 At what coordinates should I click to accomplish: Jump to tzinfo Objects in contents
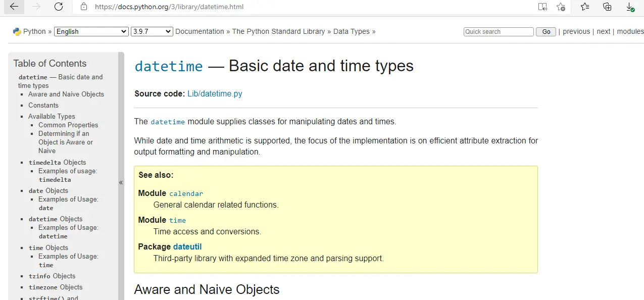point(52,276)
